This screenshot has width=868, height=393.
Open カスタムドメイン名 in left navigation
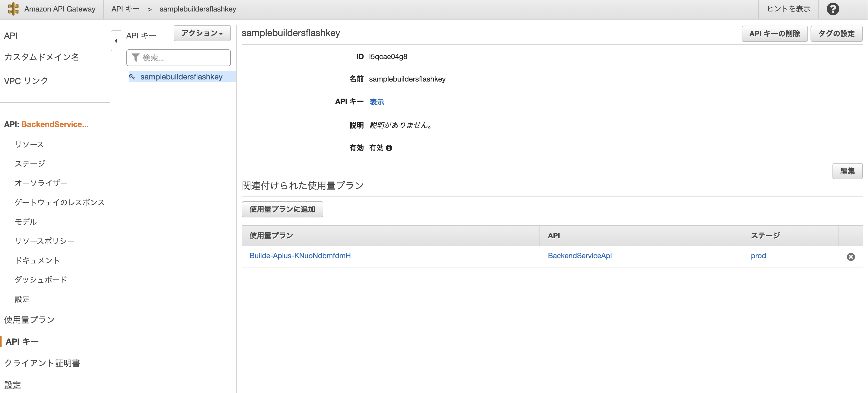point(42,57)
